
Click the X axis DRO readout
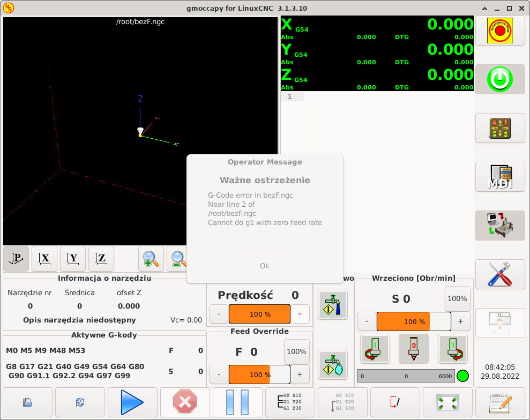377,28
